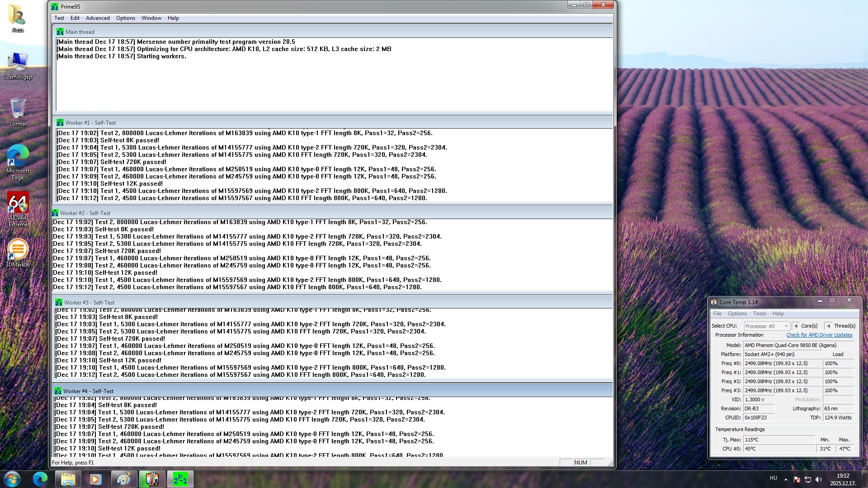Open the Test menu in Prime95
Screen dimensions: 868x488
coord(59,18)
